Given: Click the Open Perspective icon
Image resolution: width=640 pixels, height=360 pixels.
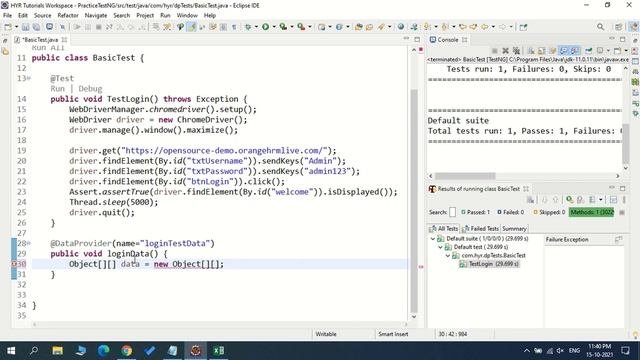Looking at the screenshot, I should point(618,27).
